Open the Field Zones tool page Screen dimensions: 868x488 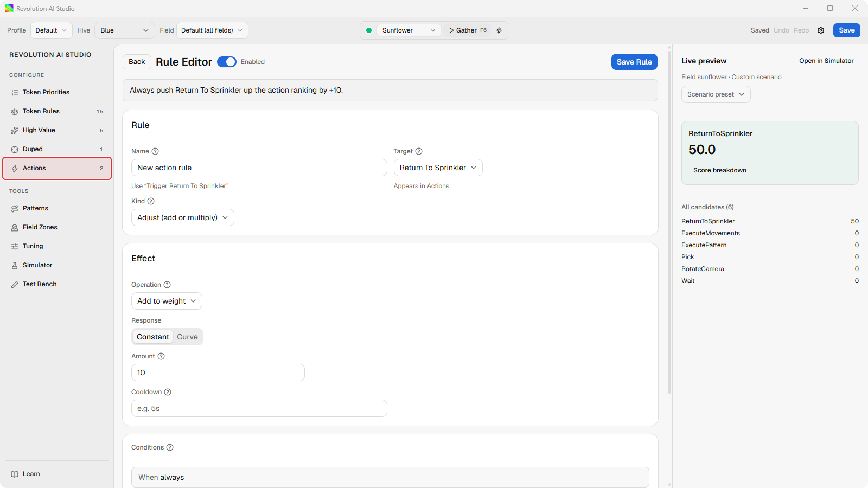57,228
